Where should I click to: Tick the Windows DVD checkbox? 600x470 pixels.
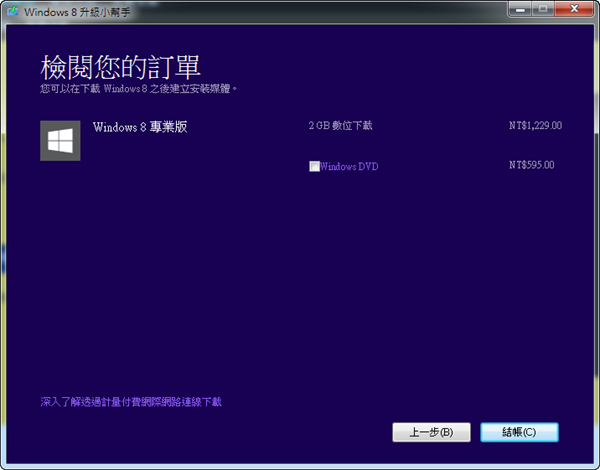tap(314, 166)
